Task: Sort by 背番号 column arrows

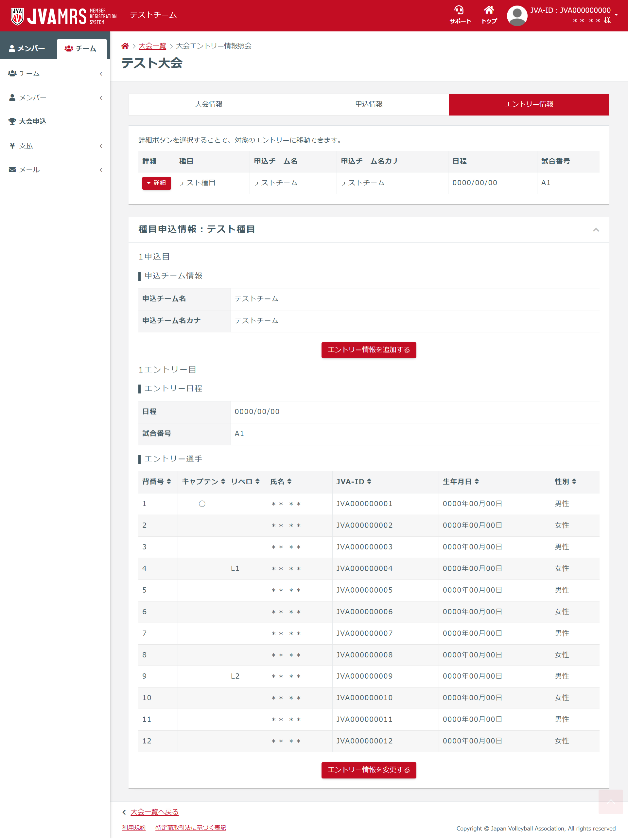Action: point(169,481)
